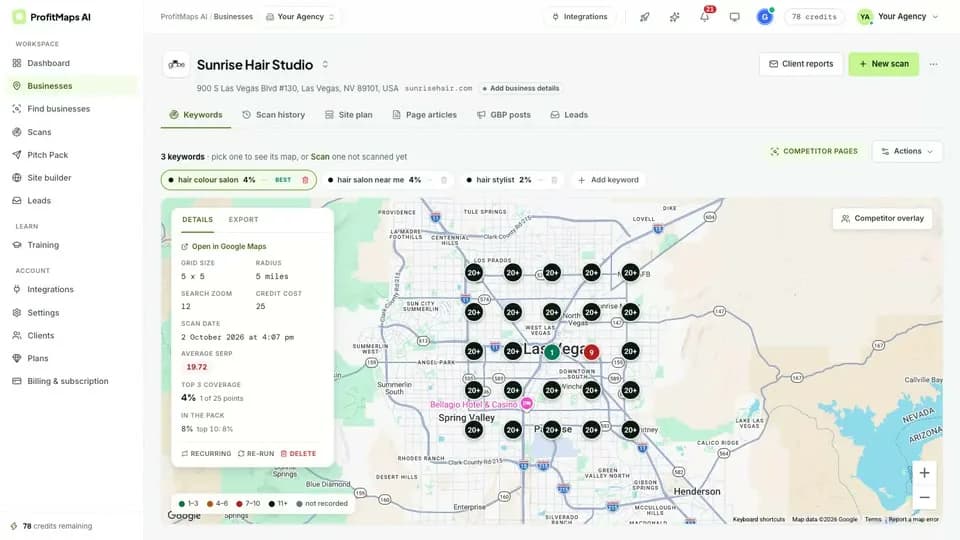Image resolution: width=960 pixels, height=540 pixels.
Task: Open in Google Maps link
Action: [x=223, y=247]
